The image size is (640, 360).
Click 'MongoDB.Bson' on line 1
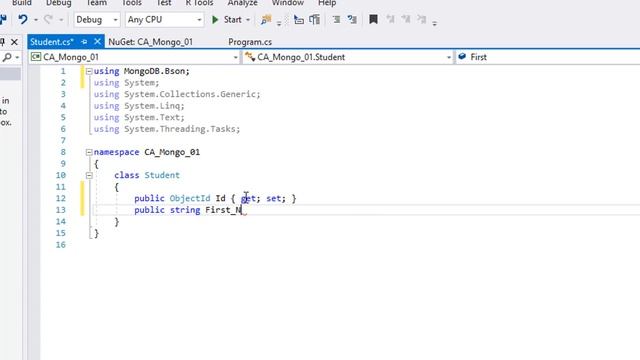155,71
